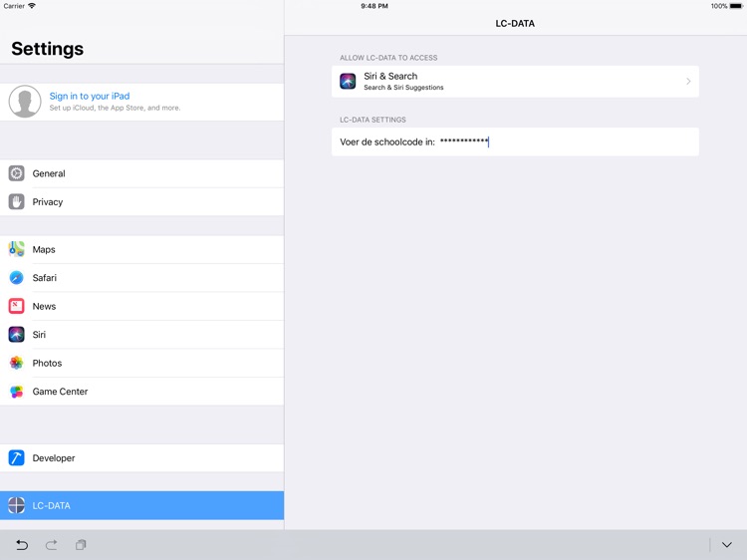Open News settings

(142, 306)
